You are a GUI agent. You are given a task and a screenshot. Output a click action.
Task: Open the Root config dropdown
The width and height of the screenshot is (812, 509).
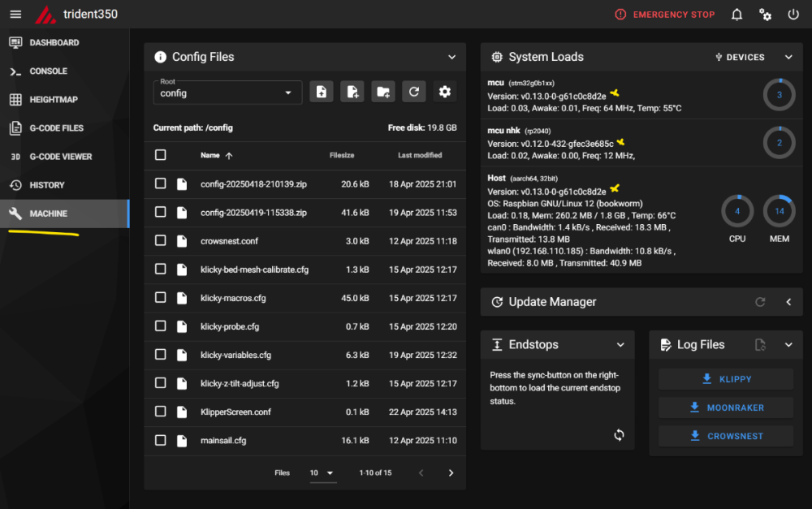[x=227, y=93]
